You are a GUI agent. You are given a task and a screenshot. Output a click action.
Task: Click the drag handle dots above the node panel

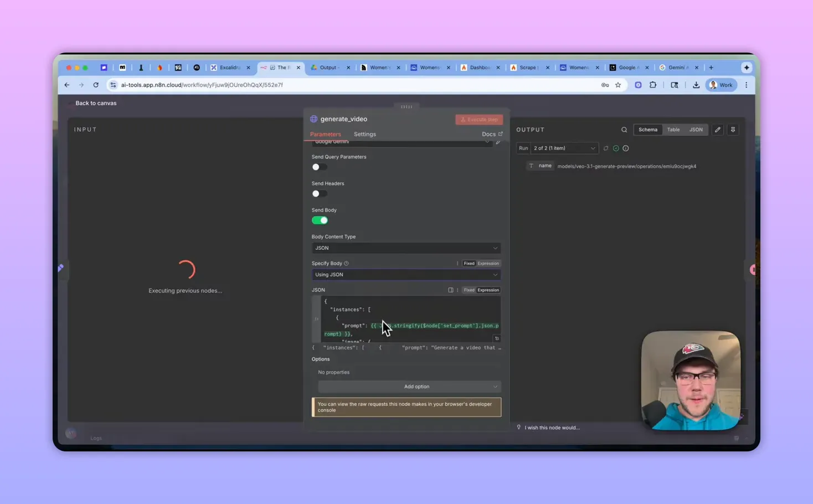406,107
